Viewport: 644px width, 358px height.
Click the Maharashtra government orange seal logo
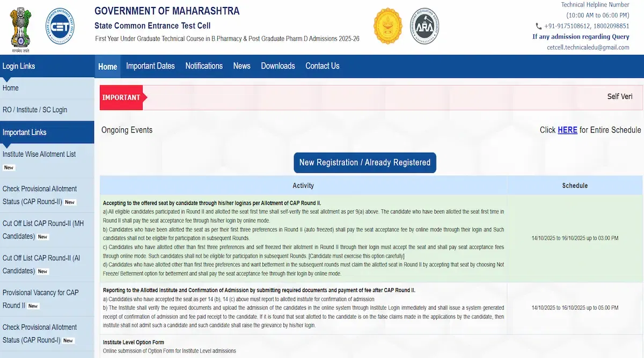(x=387, y=26)
